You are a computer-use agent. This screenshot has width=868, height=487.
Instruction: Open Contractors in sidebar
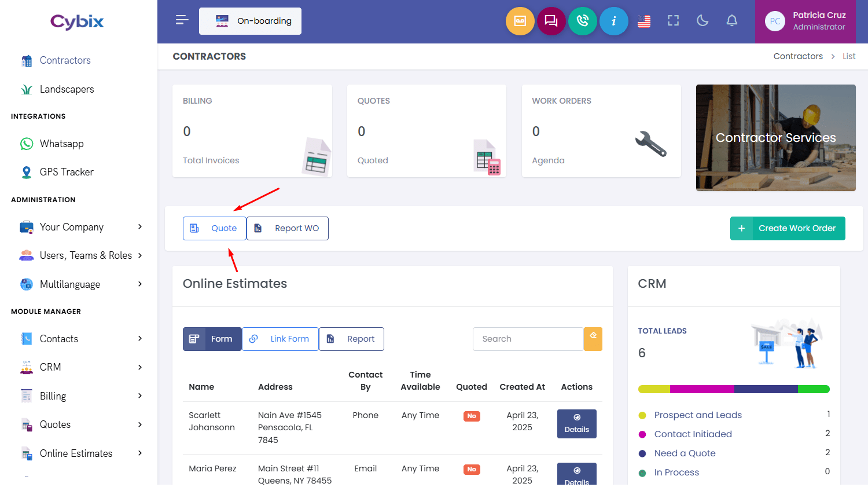(65, 60)
